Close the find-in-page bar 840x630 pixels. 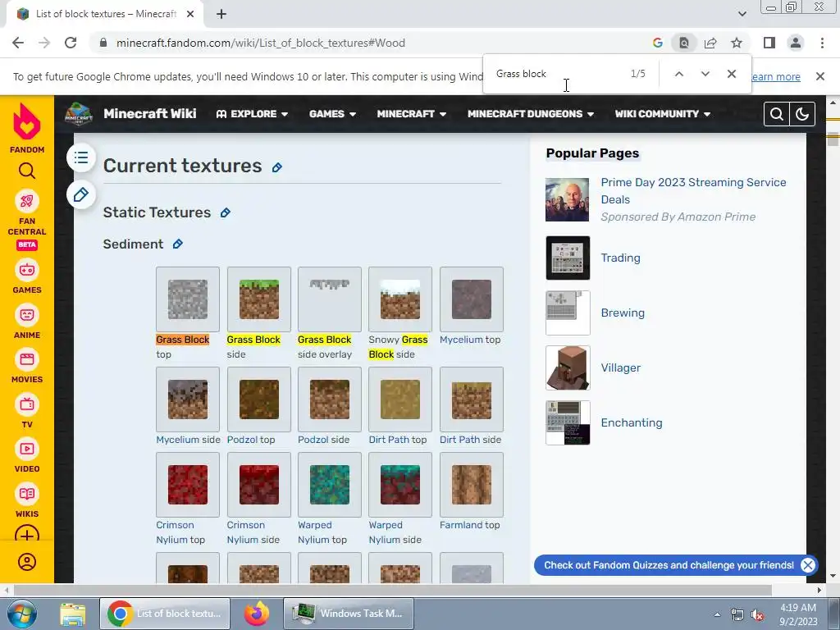click(x=731, y=74)
